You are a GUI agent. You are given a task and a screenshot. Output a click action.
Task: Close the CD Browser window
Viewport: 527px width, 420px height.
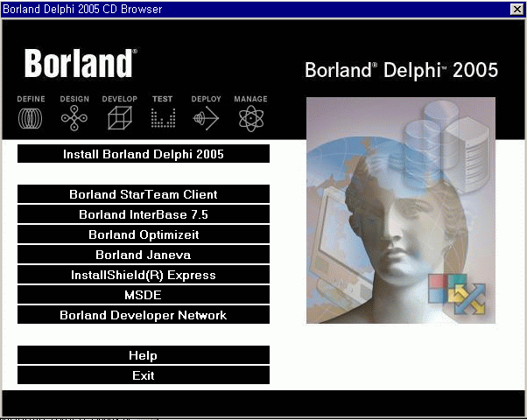[x=516, y=9]
